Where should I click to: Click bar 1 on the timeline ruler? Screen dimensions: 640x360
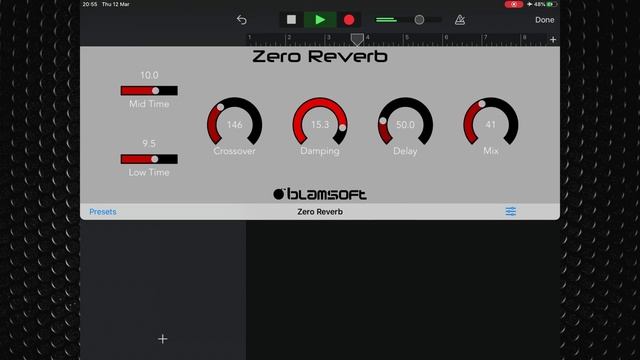coord(250,38)
